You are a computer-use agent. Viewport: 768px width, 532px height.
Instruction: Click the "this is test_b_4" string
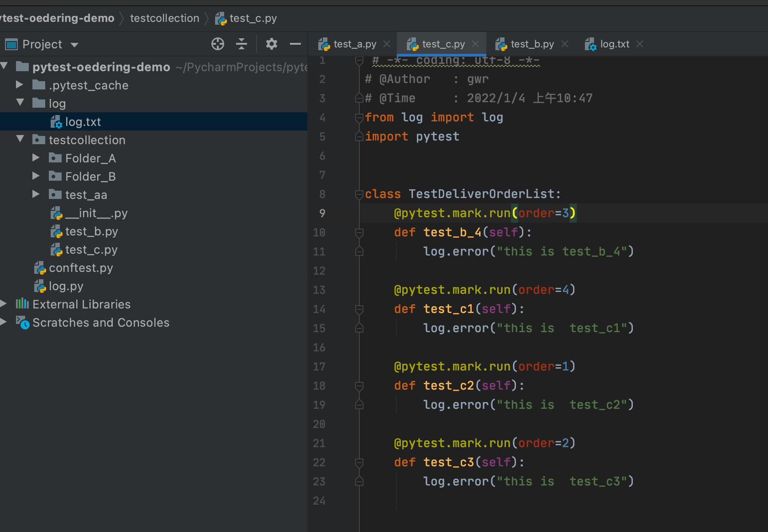point(562,252)
